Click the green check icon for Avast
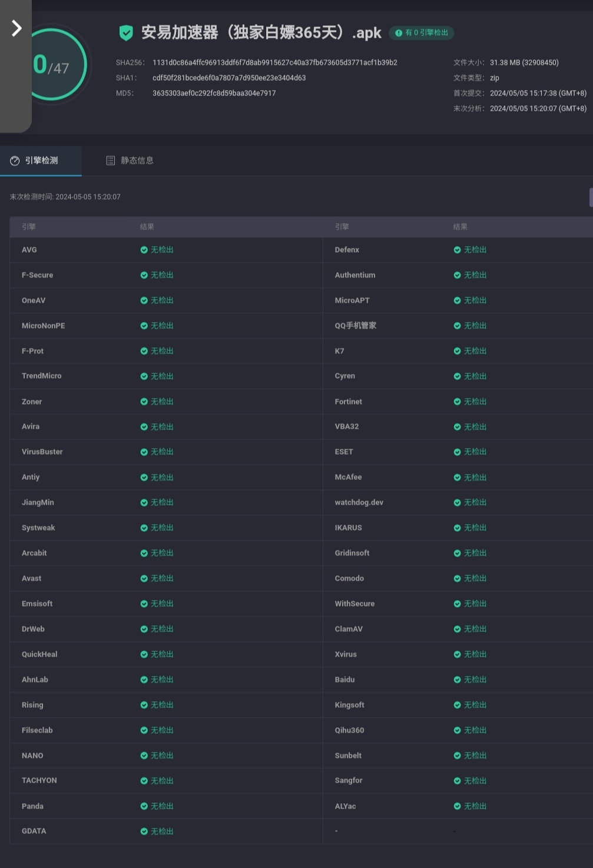593x868 pixels. [144, 579]
